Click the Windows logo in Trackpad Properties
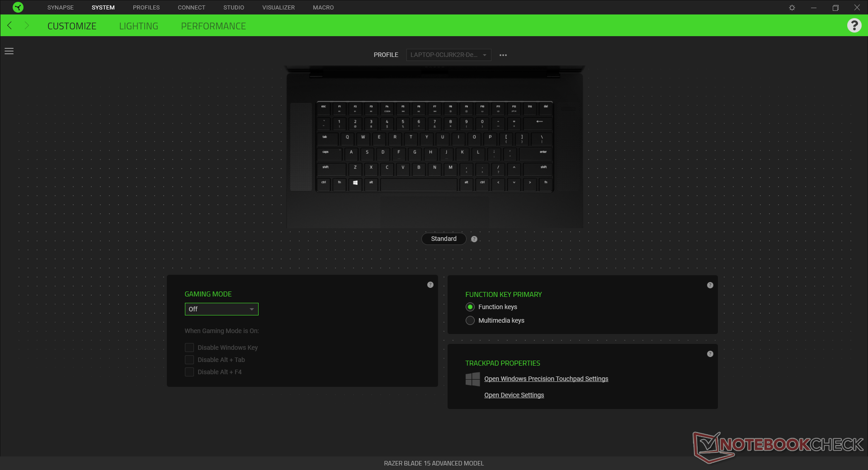Image resolution: width=868 pixels, height=470 pixels. pos(473,379)
